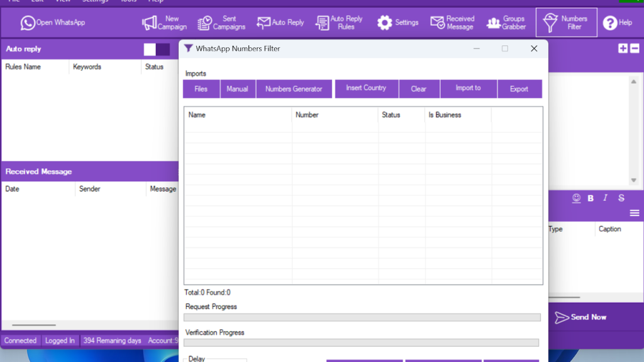Click the Request Progress bar

(362, 317)
